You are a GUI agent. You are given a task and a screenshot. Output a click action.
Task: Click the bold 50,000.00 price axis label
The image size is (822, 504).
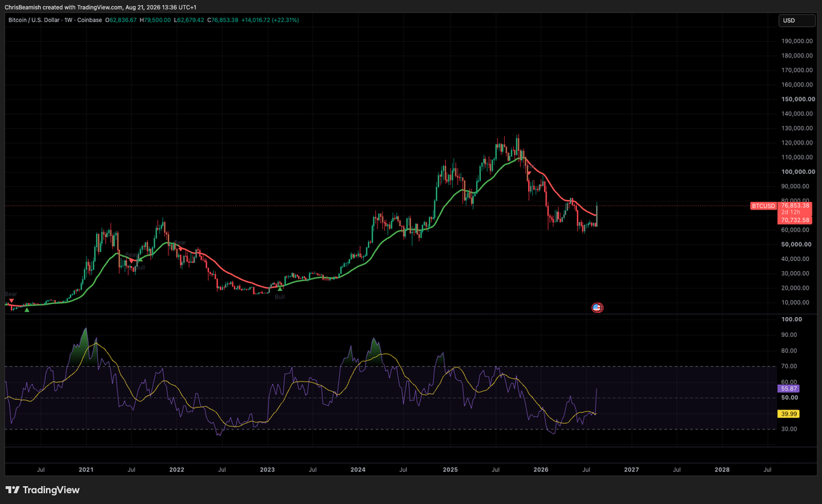click(x=798, y=244)
